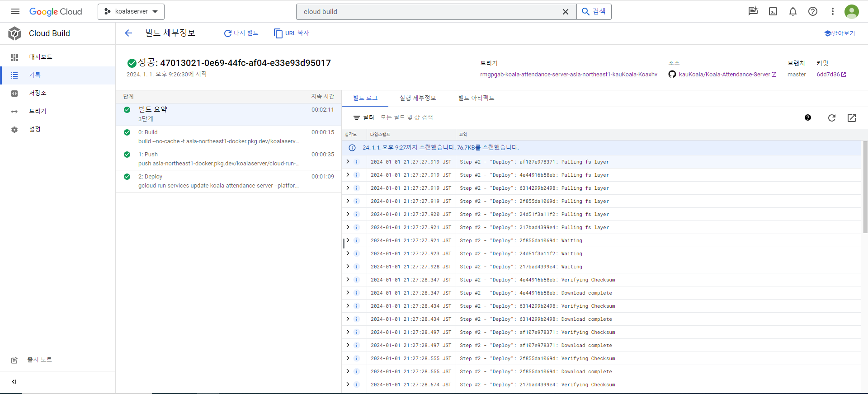The image size is (868, 394).
Task: Expand log row 24d51f3a11f2 Waiting
Action: [x=348, y=253]
